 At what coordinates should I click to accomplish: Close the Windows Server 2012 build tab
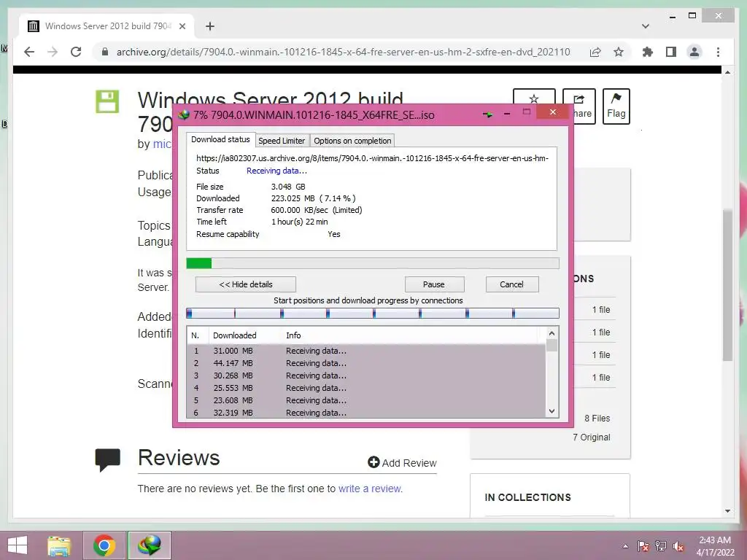(x=182, y=26)
